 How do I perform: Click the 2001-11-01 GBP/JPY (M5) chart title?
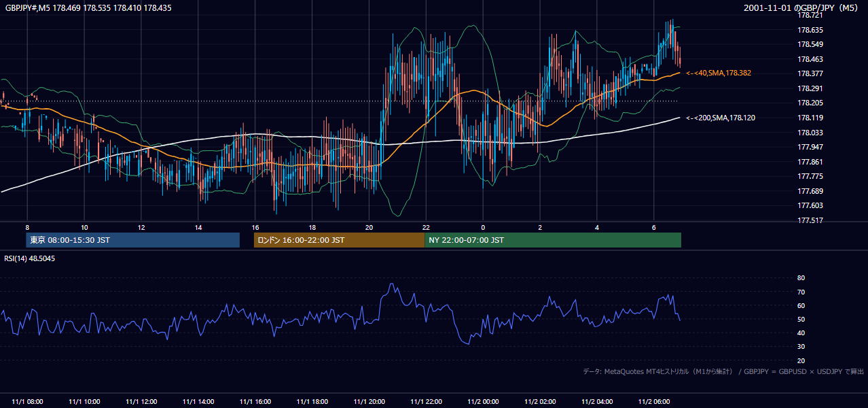tap(801, 8)
